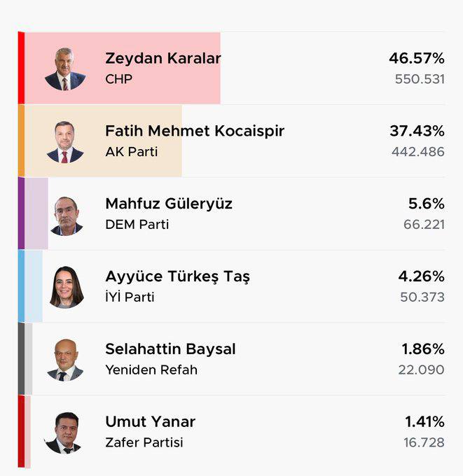The image size is (463, 476).
Task: Click Selahattin Baysal's profile photo
Action: pos(65,360)
